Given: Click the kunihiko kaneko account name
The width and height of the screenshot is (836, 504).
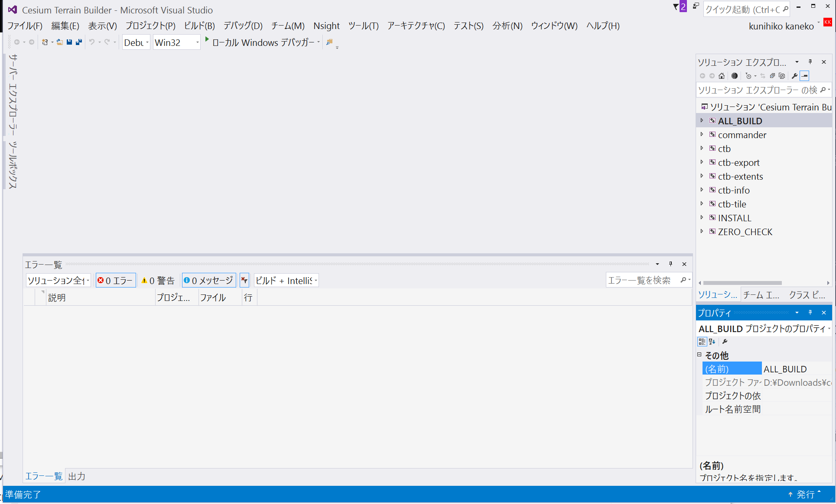Looking at the screenshot, I should click(x=781, y=26).
